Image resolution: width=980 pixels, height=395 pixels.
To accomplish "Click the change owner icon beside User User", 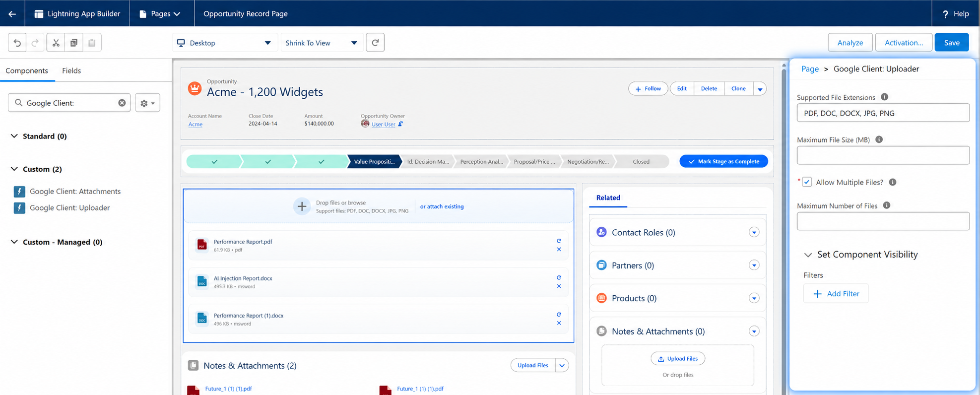I will tap(400, 124).
